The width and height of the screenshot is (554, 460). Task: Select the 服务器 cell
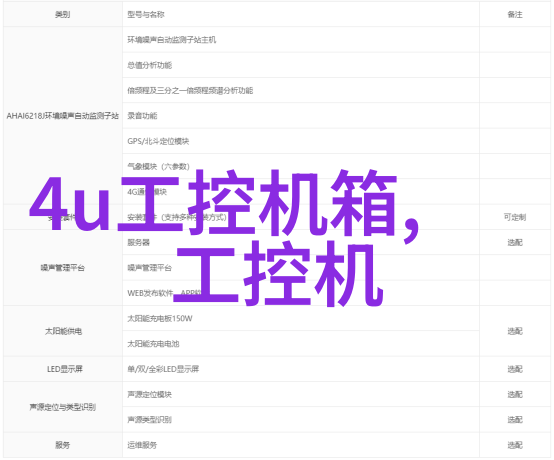[301, 242]
